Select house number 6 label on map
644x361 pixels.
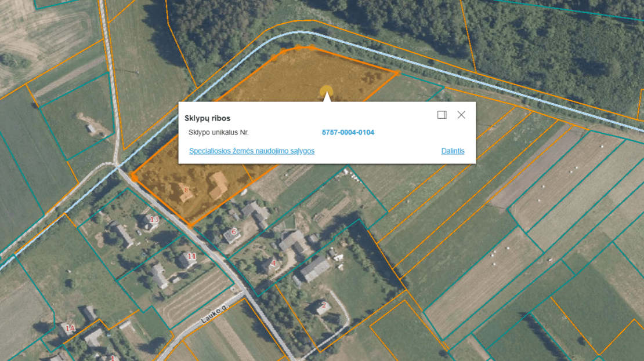click(234, 232)
